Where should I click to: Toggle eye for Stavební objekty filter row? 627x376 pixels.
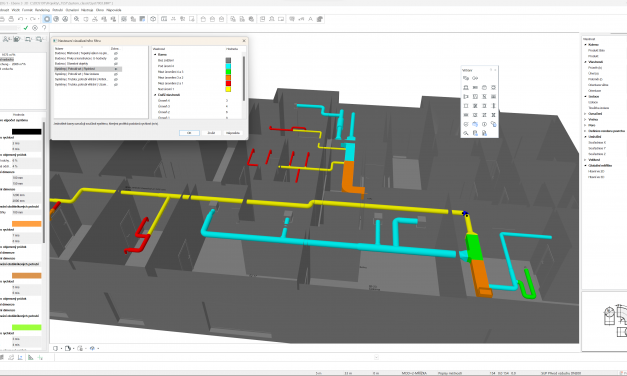pyautogui.click(x=116, y=64)
